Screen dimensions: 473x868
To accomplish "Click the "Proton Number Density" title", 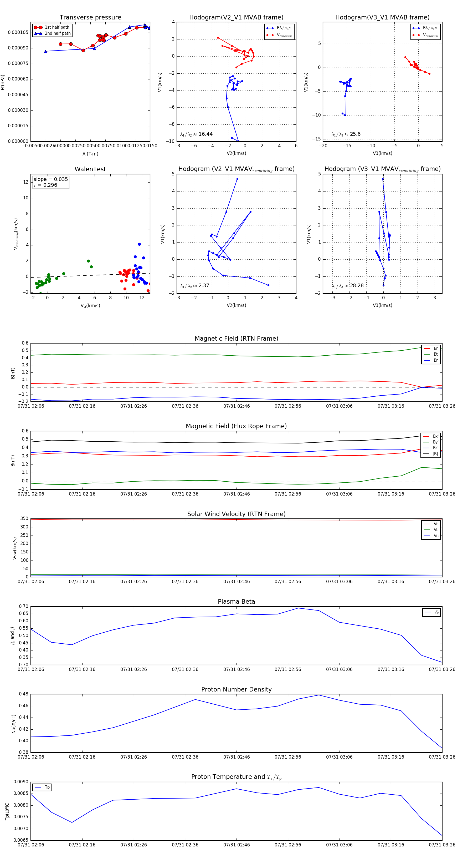I will [236, 689].
